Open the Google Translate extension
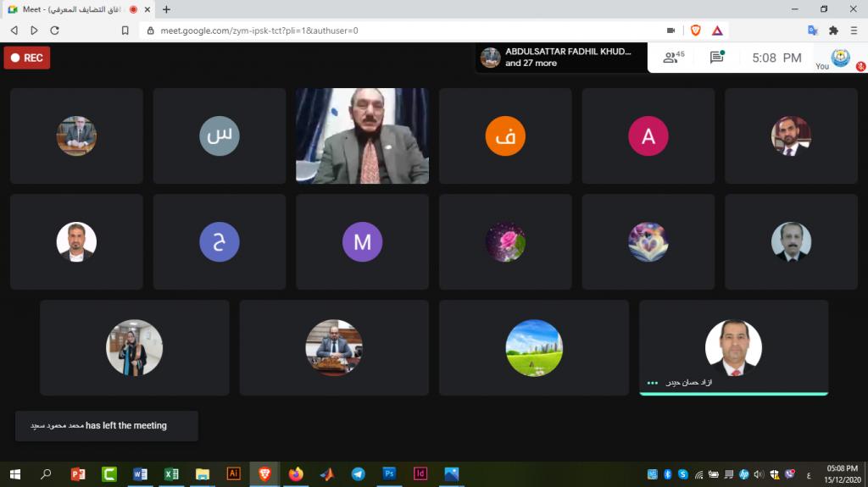This screenshot has height=487, width=868. click(812, 30)
